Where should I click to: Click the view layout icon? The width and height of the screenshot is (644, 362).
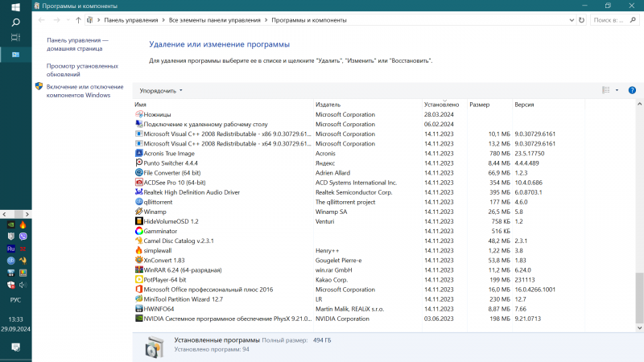coord(606,90)
